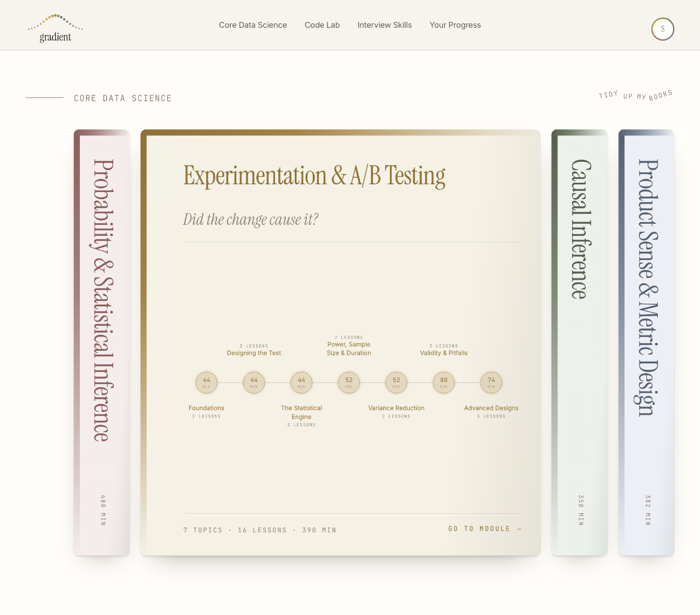
Task: Open Interview Skills section
Action: [384, 25]
